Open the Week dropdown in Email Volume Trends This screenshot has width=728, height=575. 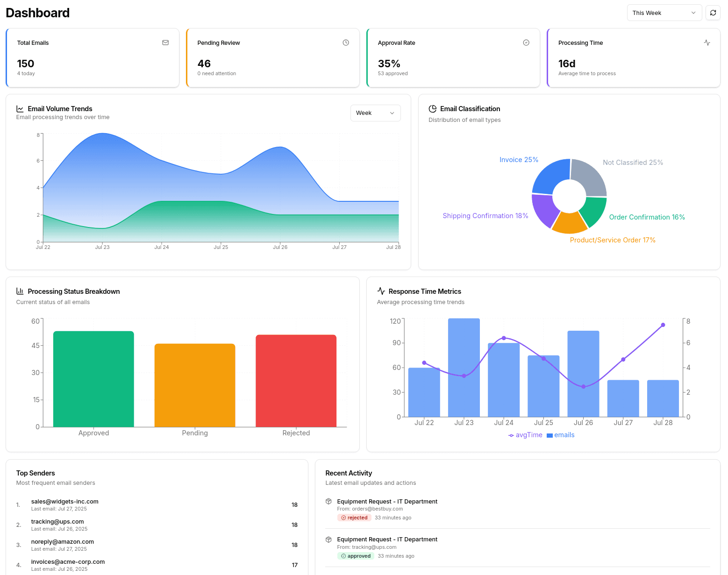(375, 113)
